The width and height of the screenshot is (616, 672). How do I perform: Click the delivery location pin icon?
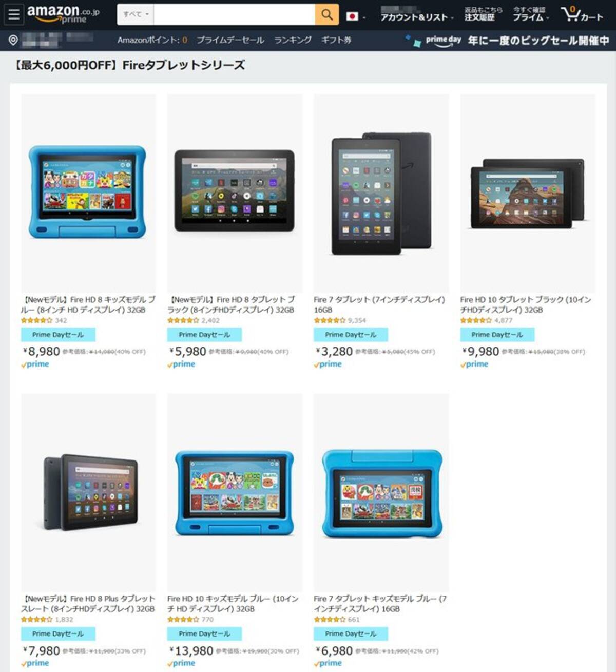pos(13,40)
